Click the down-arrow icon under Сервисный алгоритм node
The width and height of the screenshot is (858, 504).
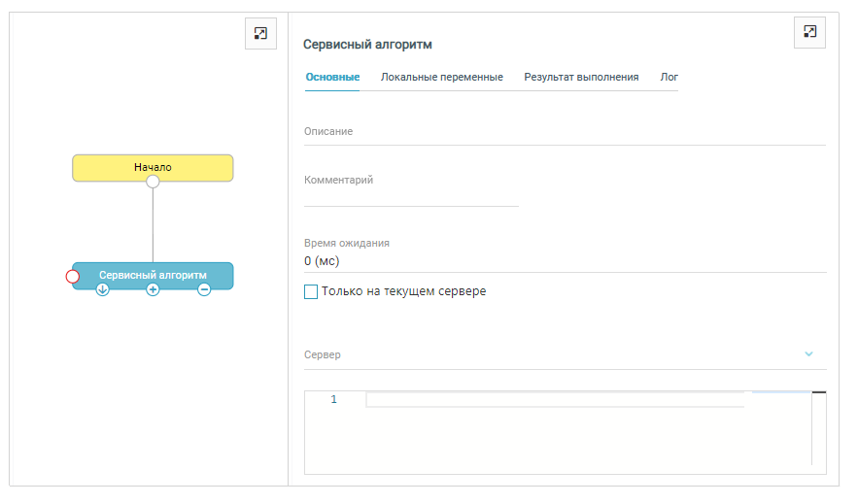[102, 289]
